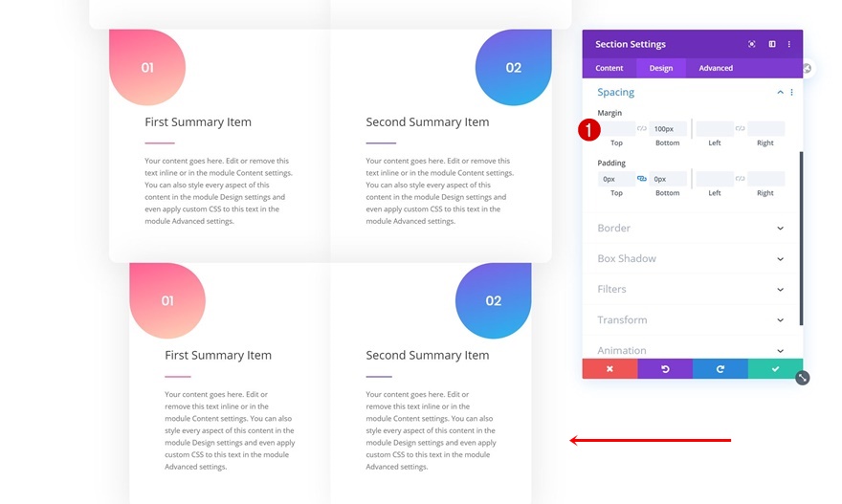Expand the Border settings group

780,229
